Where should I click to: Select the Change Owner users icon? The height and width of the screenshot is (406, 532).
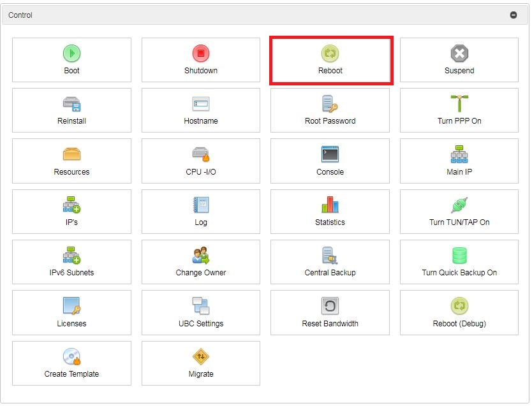coord(201,255)
